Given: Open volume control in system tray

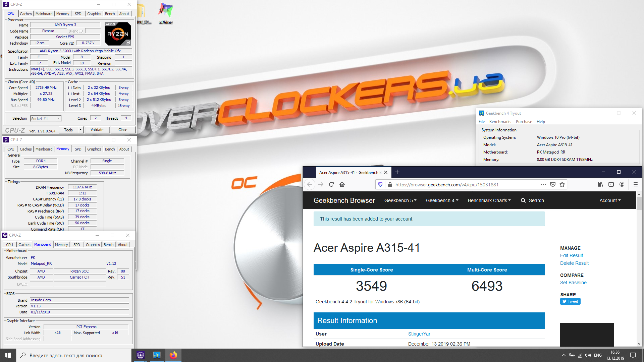Looking at the screenshot, I should 588,355.
